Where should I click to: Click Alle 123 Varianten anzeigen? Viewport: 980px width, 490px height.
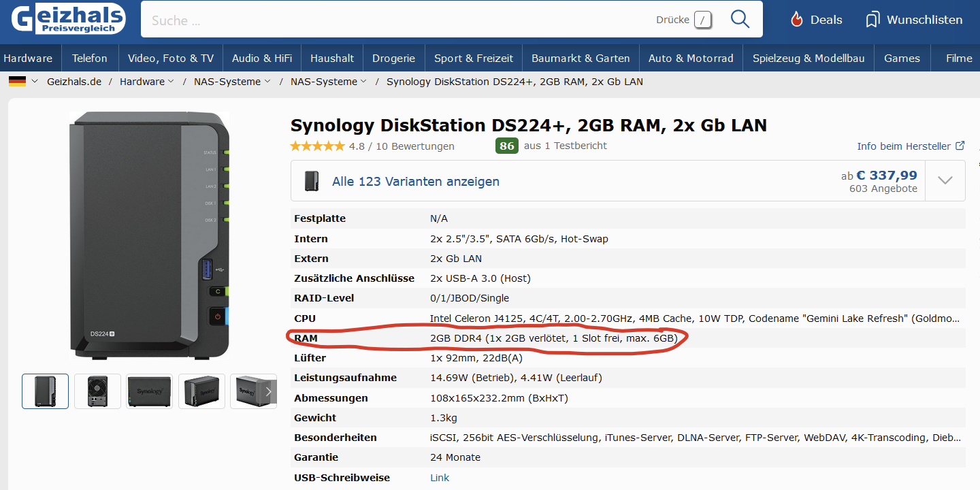coord(416,182)
